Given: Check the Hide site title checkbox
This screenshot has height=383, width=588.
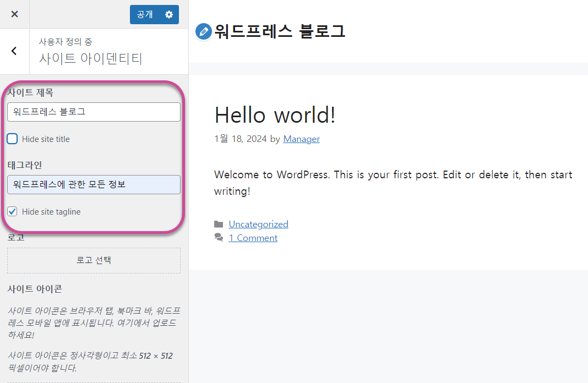Looking at the screenshot, I should [12, 139].
